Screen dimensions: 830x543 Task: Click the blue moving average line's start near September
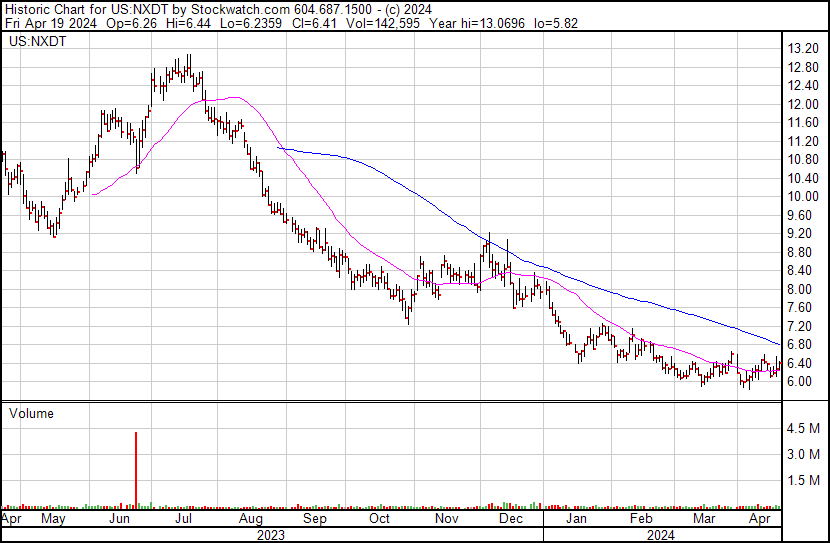(x=280, y=148)
